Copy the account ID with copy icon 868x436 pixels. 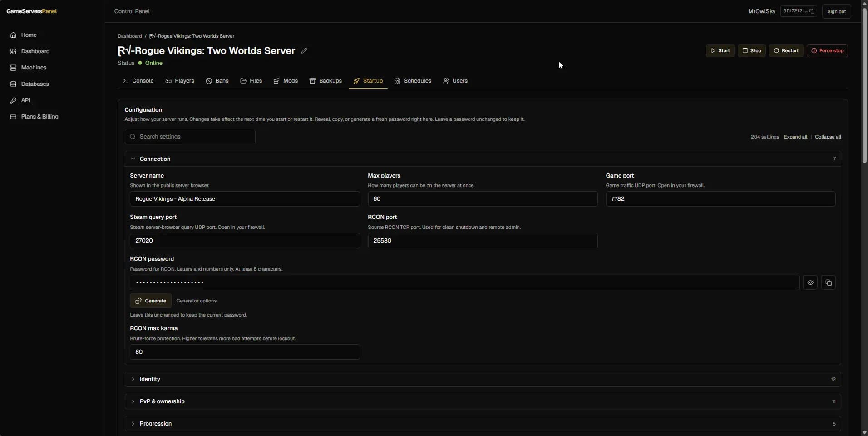[812, 11]
